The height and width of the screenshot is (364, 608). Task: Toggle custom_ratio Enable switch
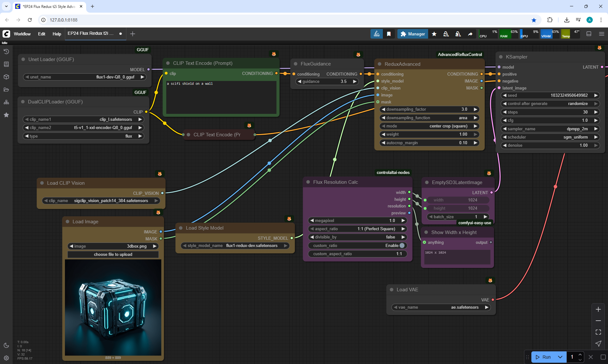click(x=402, y=245)
